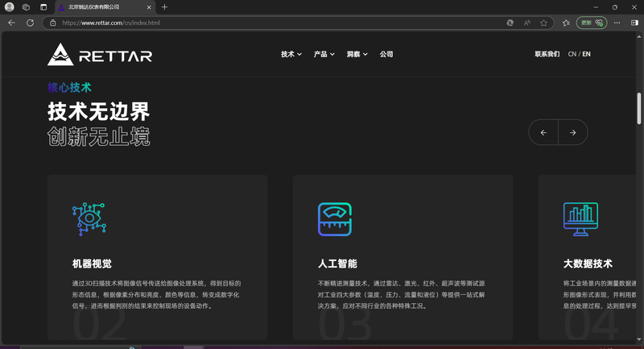Toggle the browser sidebar panel

point(634,23)
